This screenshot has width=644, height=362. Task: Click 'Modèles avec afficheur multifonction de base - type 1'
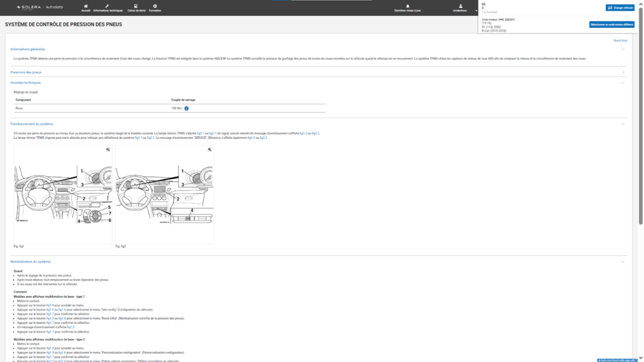click(x=49, y=297)
